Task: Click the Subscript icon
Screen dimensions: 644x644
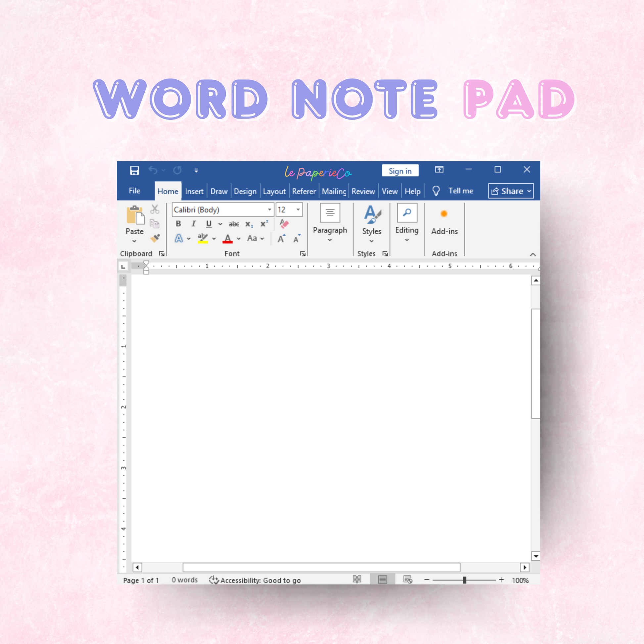Action: (249, 224)
